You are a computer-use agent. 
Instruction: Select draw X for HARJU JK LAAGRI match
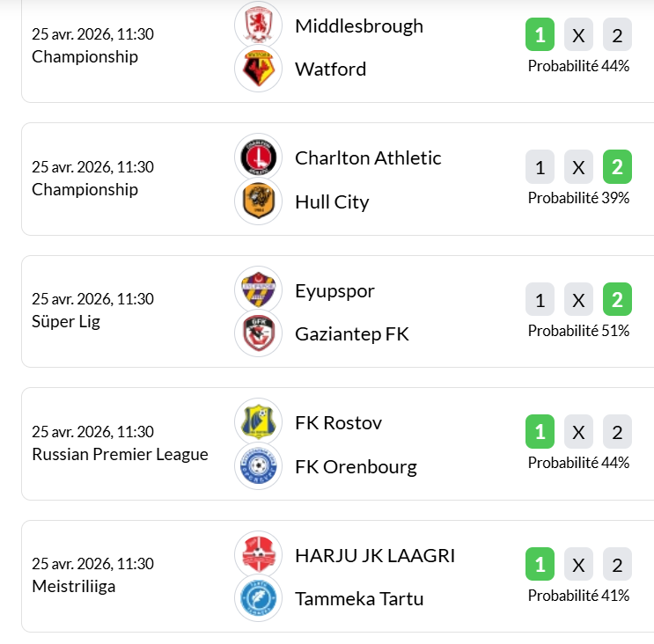pos(578,565)
